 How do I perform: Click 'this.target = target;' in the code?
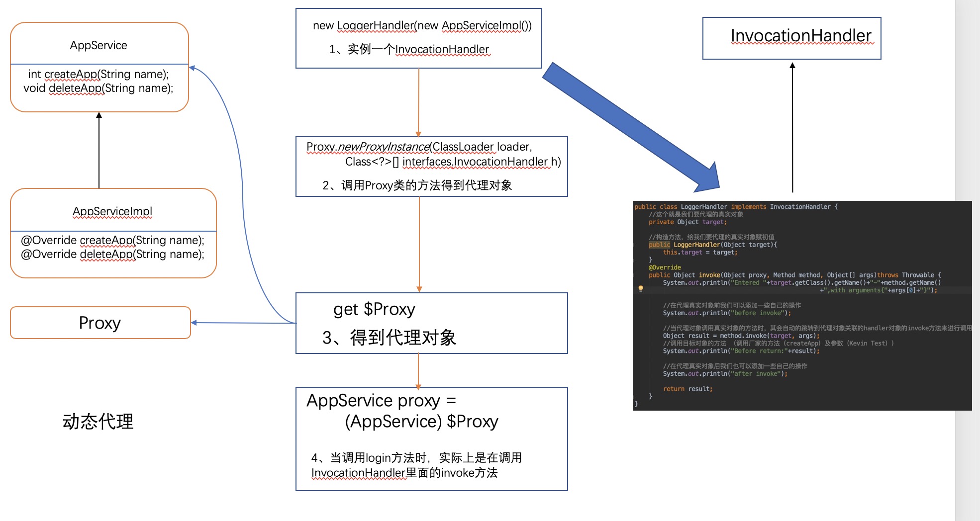click(700, 253)
